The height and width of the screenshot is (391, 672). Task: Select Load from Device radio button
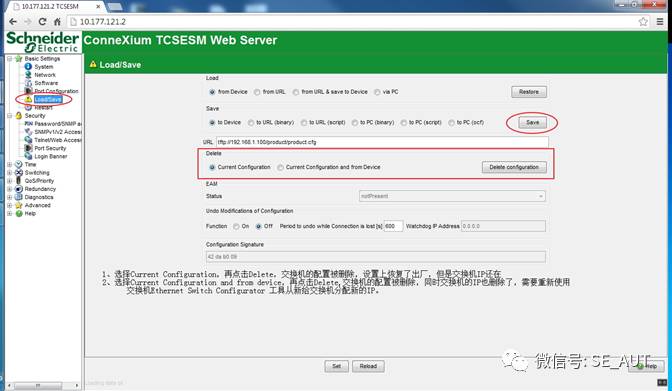(212, 92)
